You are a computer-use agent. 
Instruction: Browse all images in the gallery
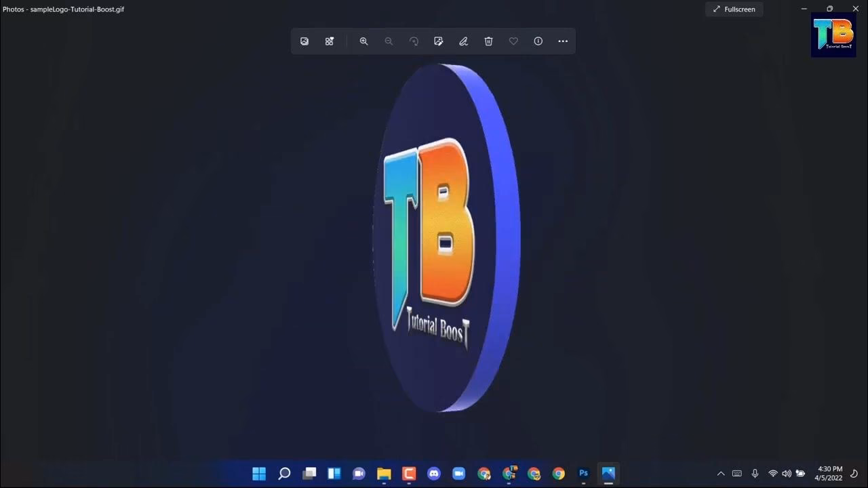[x=304, y=41]
